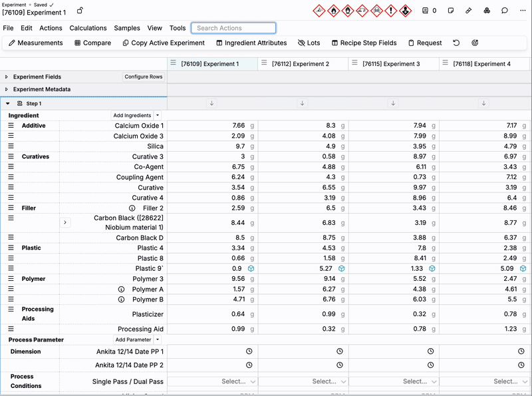Toggle the Compare view

(x=92, y=43)
